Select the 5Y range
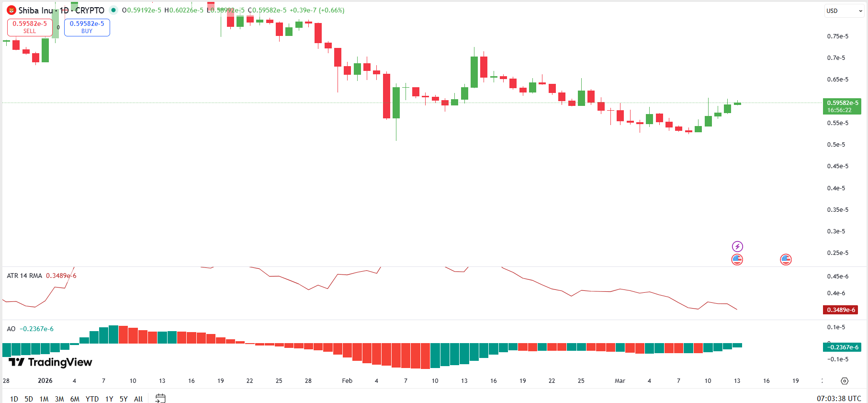 (x=123, y=399)
